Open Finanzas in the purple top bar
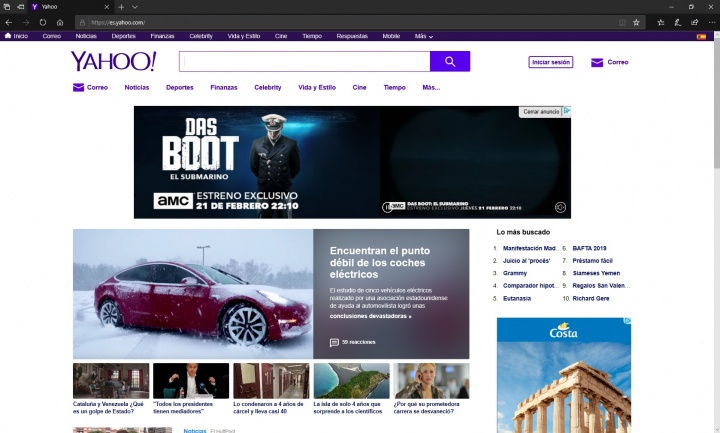This screenshot has width=720, height=433. coord(162,36)
